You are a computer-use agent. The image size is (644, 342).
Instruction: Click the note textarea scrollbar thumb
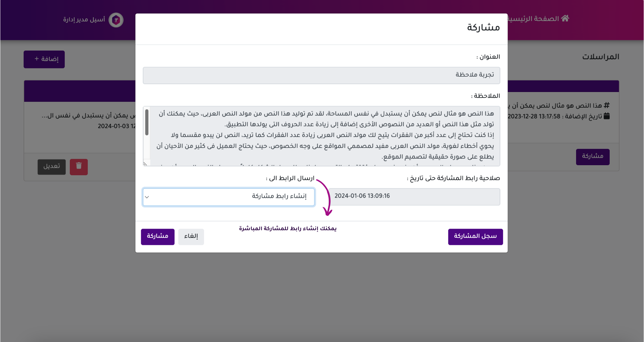(147, 122)
